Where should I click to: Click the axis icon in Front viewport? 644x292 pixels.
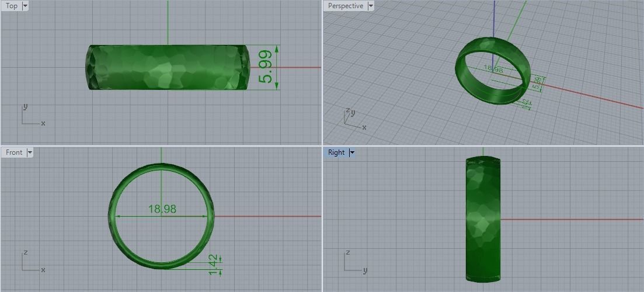[x=33, y=261]
